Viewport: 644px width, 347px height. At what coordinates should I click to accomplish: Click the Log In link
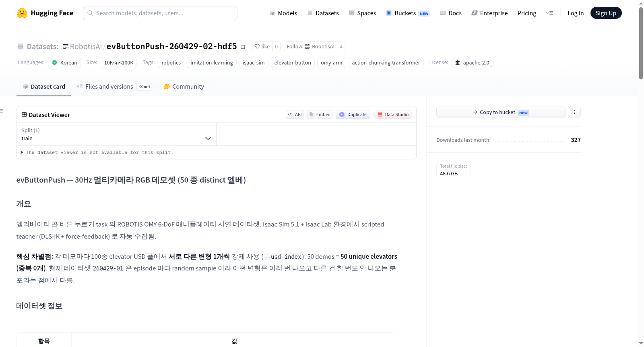pyautogui.click(x=576, y=13)
